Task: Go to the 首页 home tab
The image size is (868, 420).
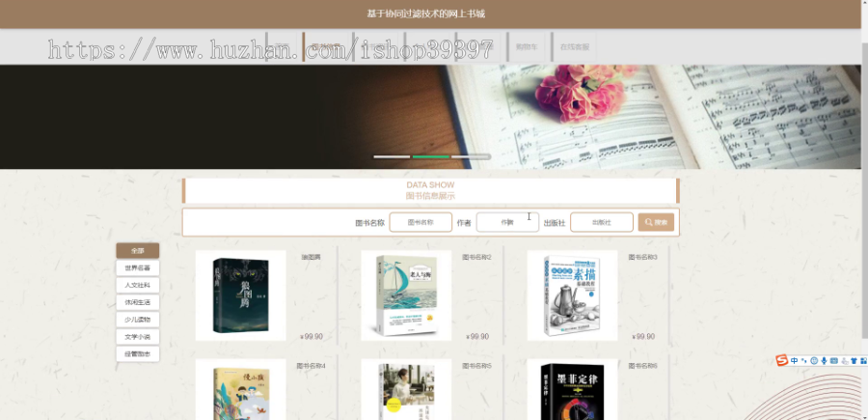Action: [283, 47]
